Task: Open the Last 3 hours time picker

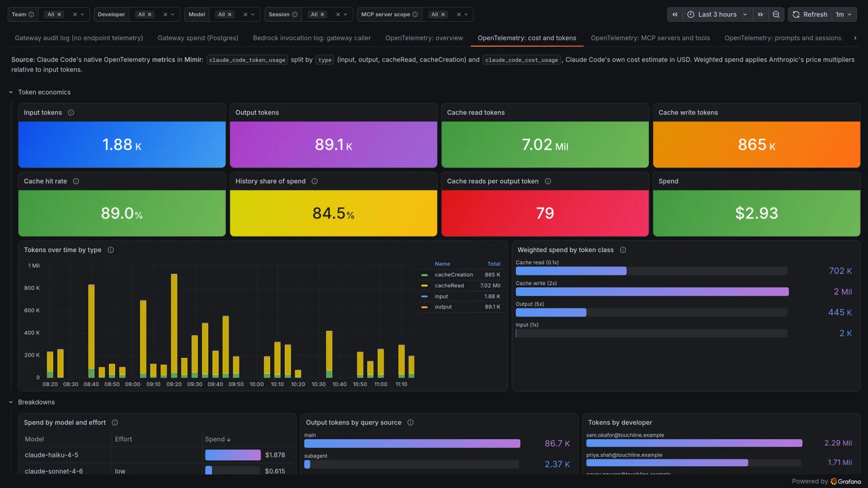Action: tap(717, 15)
